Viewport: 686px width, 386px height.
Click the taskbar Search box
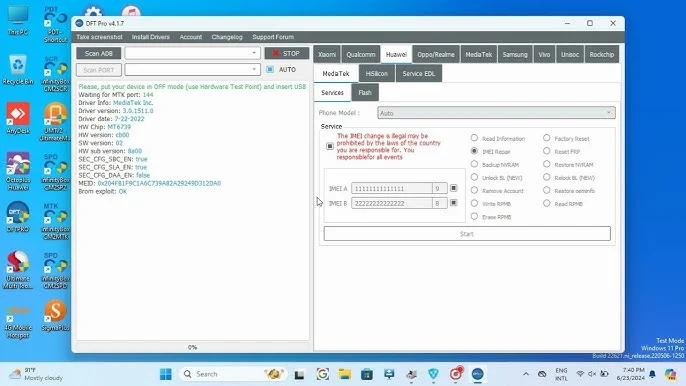(x=232, y=374)
